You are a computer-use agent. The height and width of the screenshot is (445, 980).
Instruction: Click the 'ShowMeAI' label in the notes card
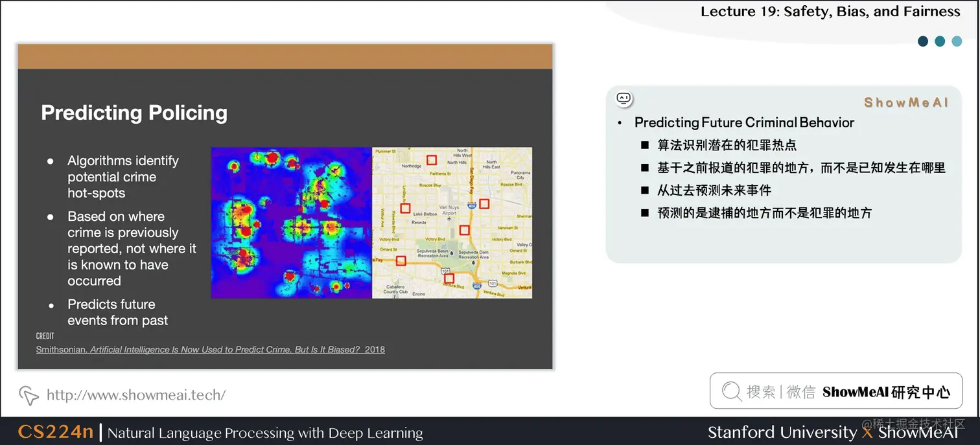905,102
